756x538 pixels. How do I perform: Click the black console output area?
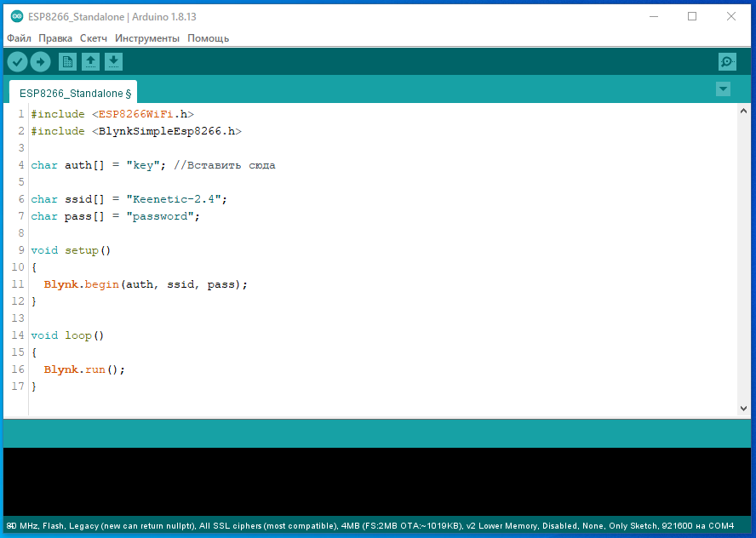[375, 481]
